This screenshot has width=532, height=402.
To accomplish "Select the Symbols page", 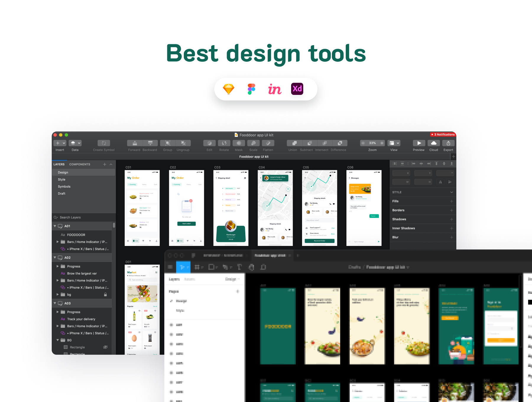I will (x=64, y=187).
